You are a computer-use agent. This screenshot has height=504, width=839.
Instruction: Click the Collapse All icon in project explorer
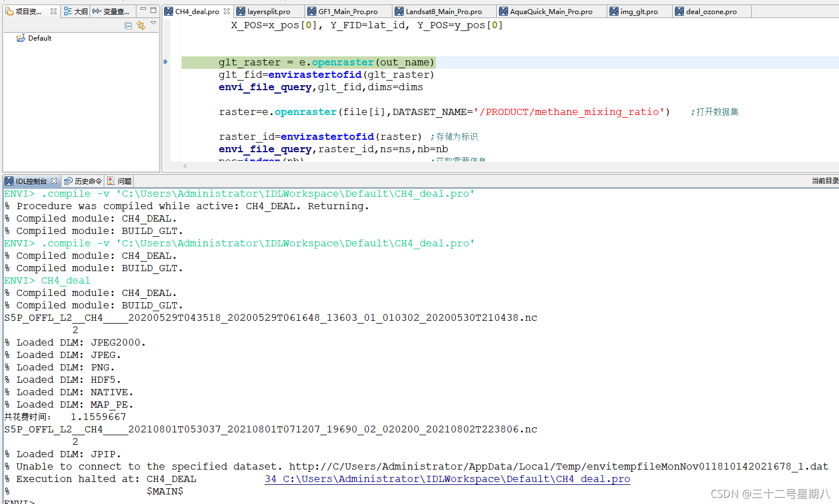click(129, 25)
